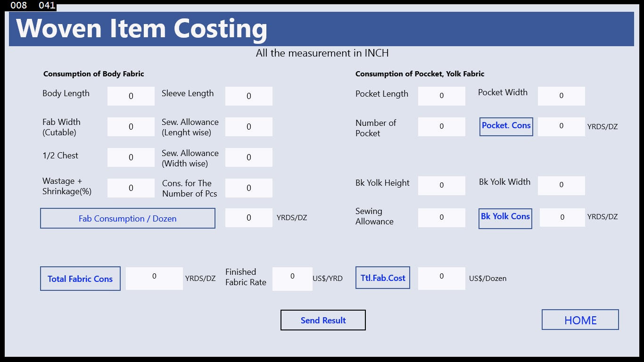Select the Sew. Allowance (Width wise) field

tap(249, 157)
